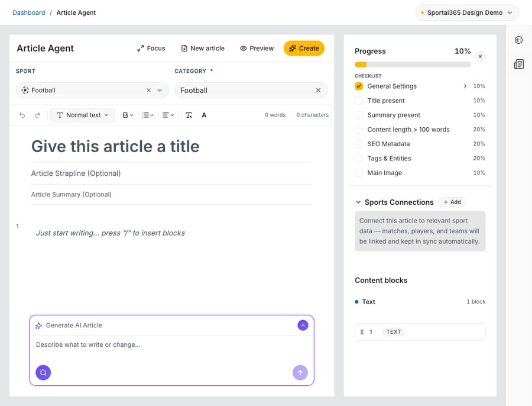Toggle Summary present checkbox

(359, 115)
